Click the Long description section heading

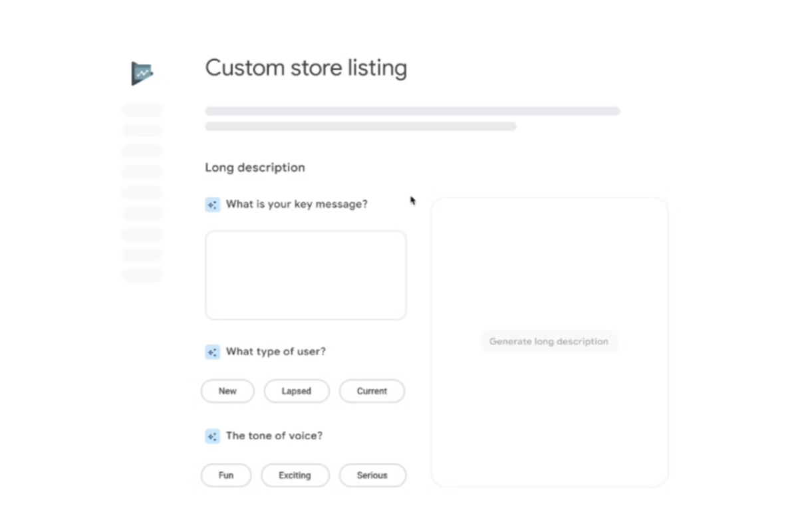(x=255, y=168)
